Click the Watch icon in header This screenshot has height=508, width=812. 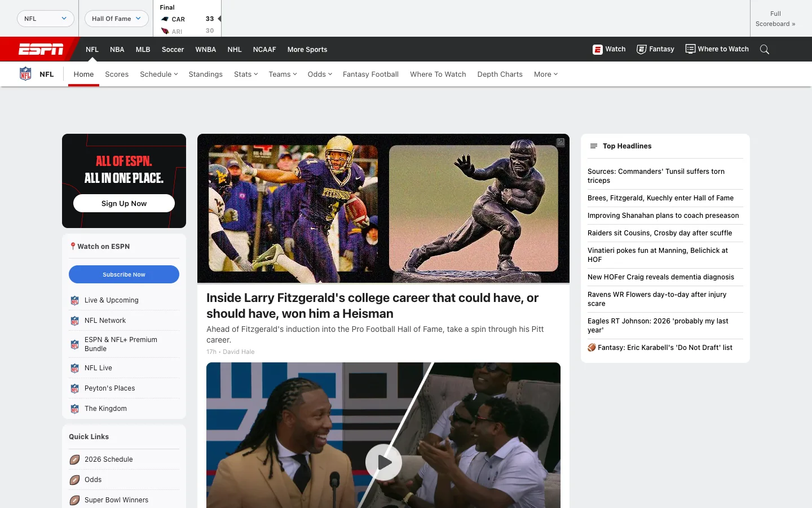click(598, 49)
